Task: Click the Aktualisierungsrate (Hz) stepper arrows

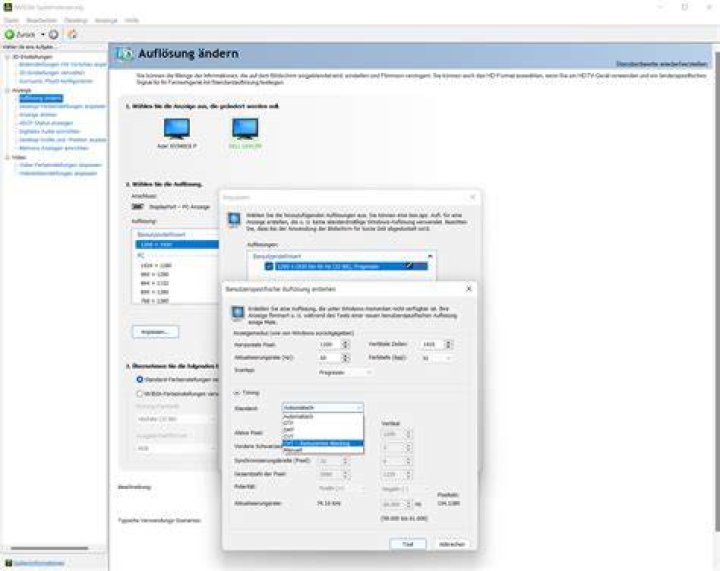Action: click(346, 358)
